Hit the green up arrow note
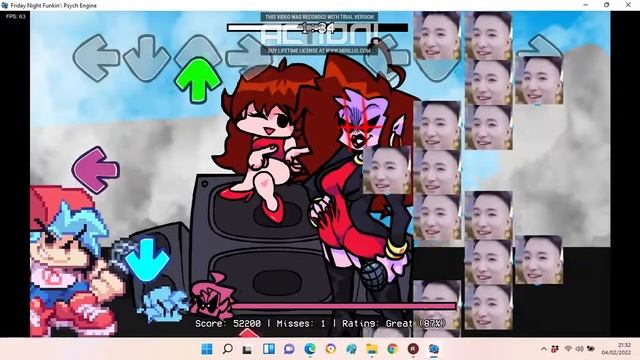 click(x=198, y=80)
